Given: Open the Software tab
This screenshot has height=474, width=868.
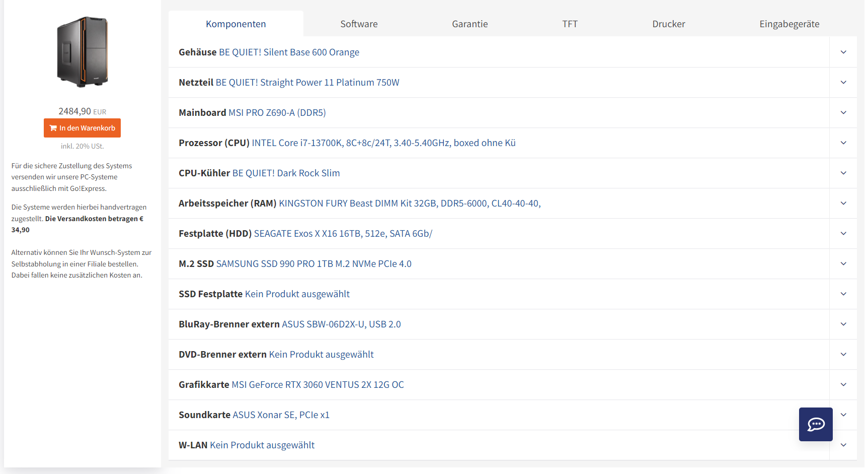Looking at the screenshot, I should coord(359,24).
